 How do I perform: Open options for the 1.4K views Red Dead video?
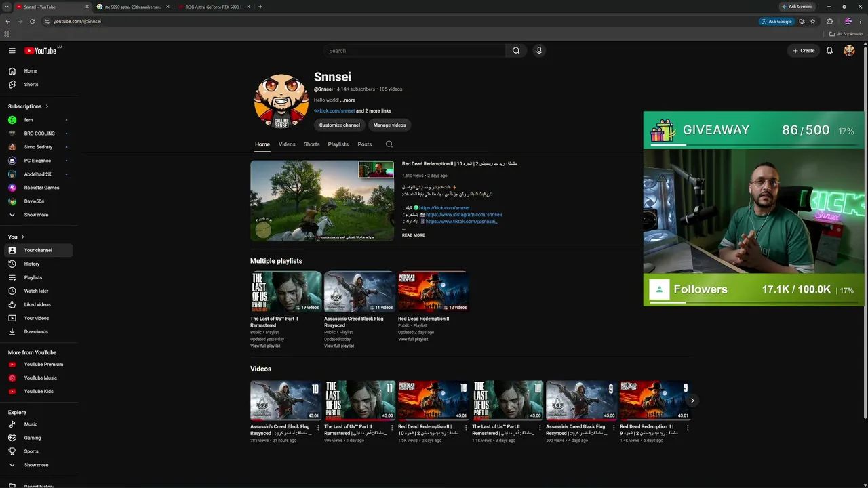tap(688, 428)
